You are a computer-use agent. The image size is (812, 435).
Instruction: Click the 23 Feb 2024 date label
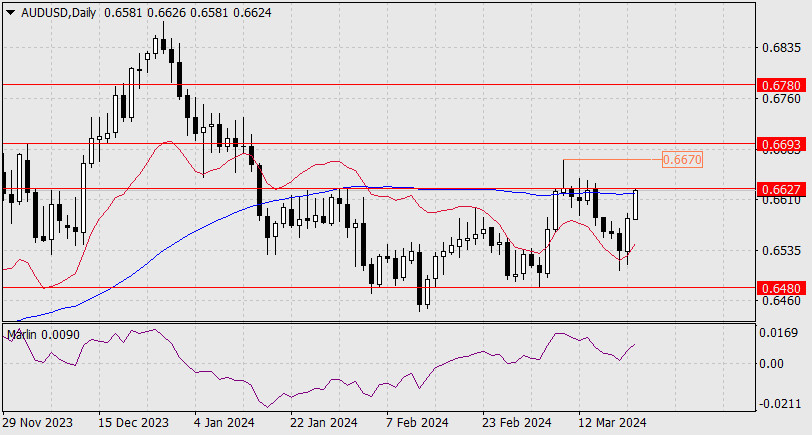(x=516, y=423)
